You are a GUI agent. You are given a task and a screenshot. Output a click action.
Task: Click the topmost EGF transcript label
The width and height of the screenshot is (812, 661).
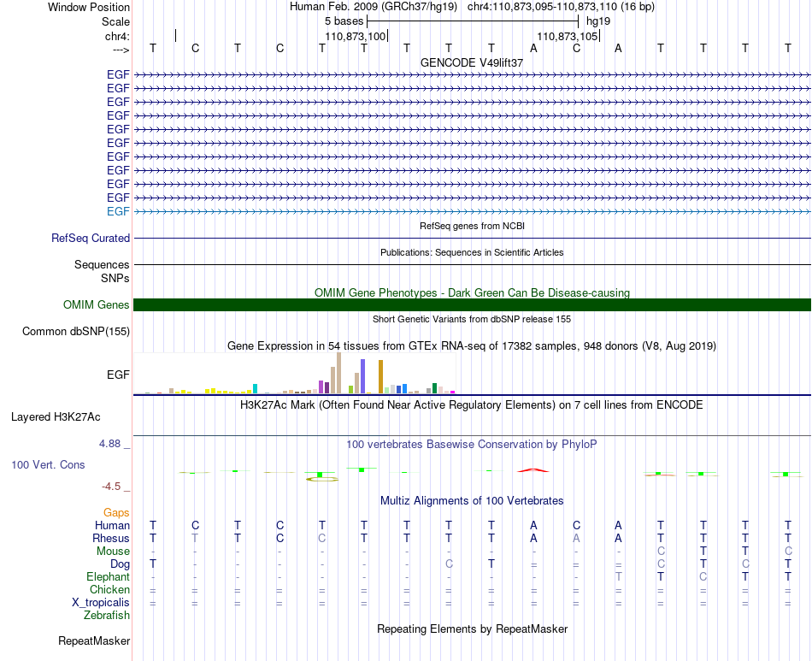click(x=118, y=74)
